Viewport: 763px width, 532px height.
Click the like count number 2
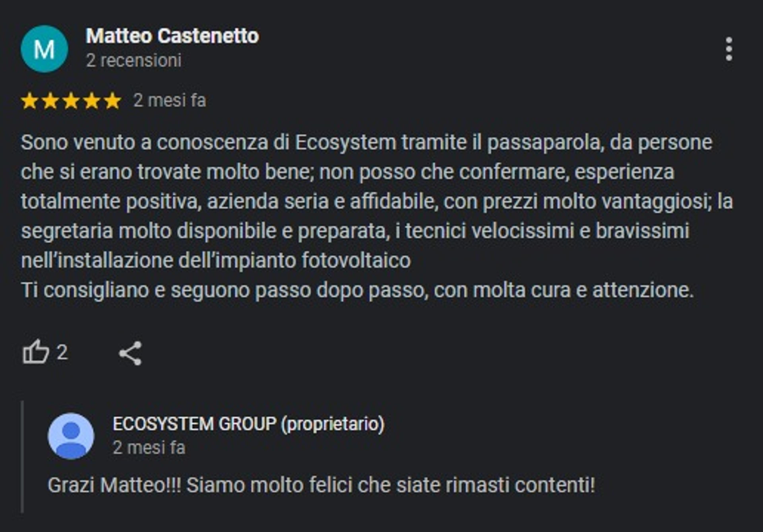pos(62,352)
